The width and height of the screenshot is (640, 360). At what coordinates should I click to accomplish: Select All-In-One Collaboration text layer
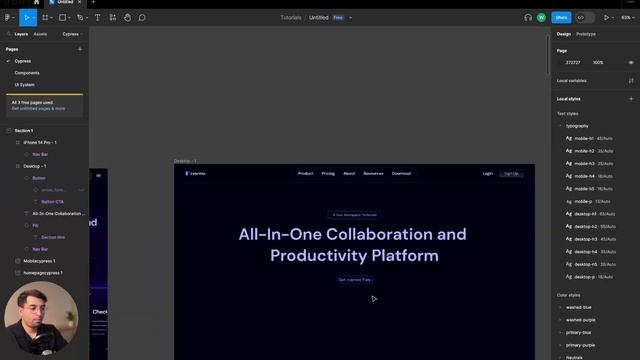coord(59,213)
